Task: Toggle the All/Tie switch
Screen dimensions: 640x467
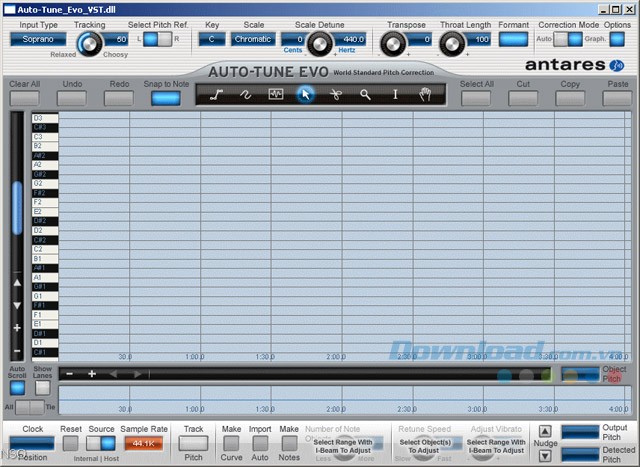Action: 30,407
